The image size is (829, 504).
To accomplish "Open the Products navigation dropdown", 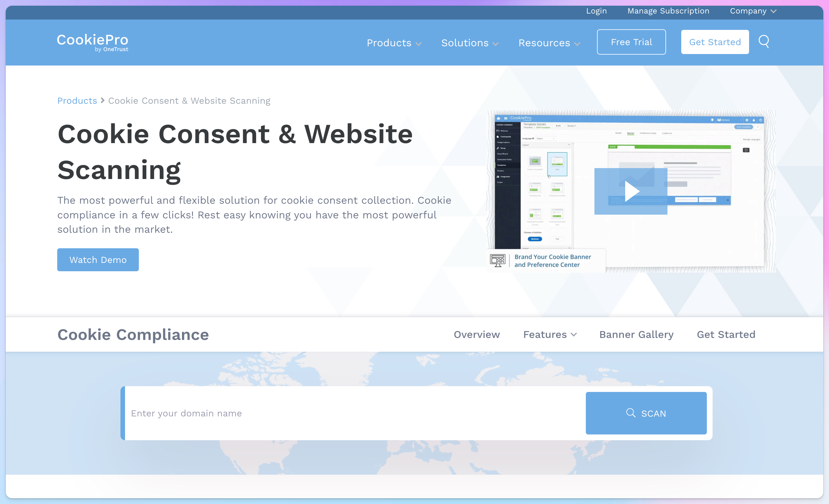I will pos(394,43).
